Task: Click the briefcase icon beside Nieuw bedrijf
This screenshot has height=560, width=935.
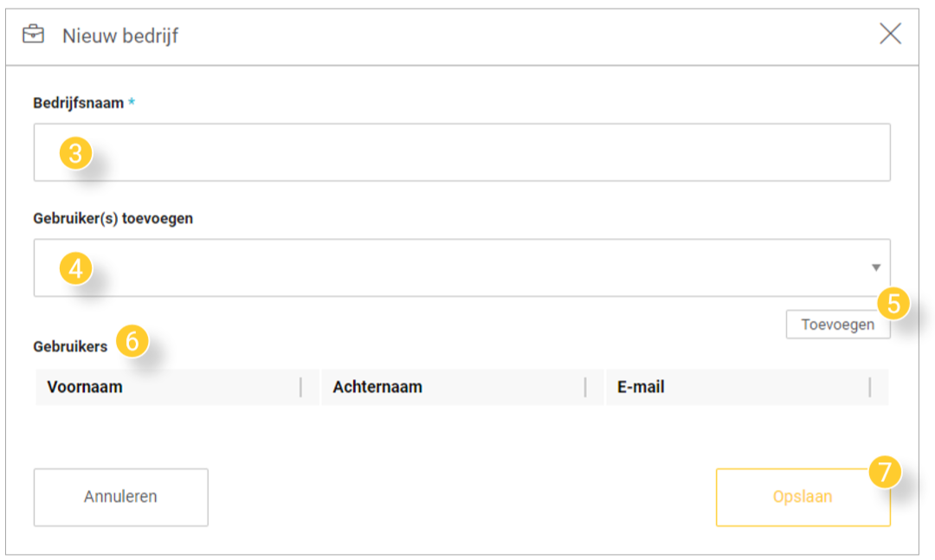Action: click(x=33, y=35)
